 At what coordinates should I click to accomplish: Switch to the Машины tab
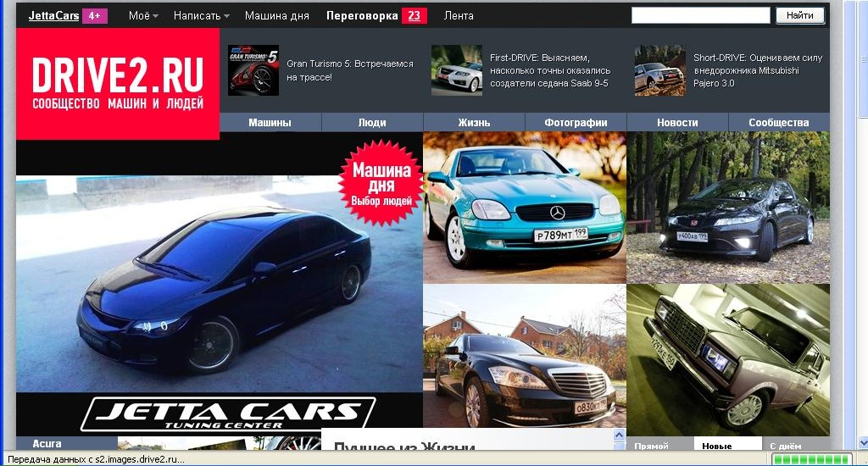(x=270, y=122)
